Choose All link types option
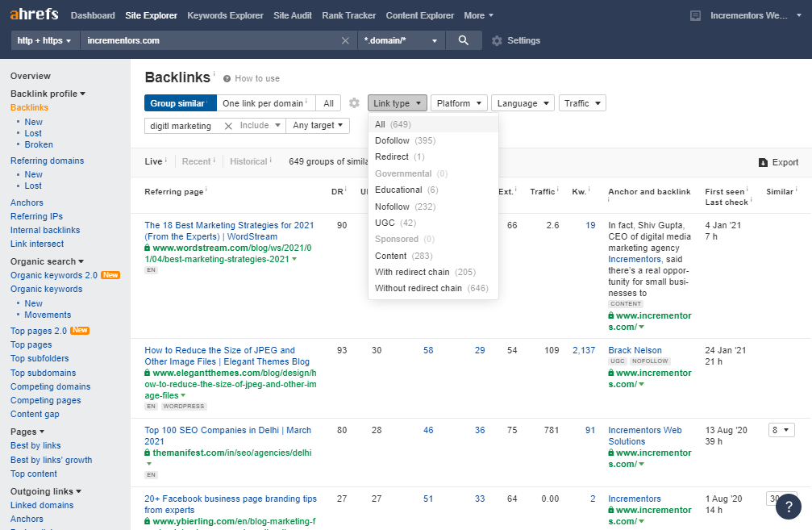Image resolution: width=812 pixels, height=530 pixels. tap(433, 124)
